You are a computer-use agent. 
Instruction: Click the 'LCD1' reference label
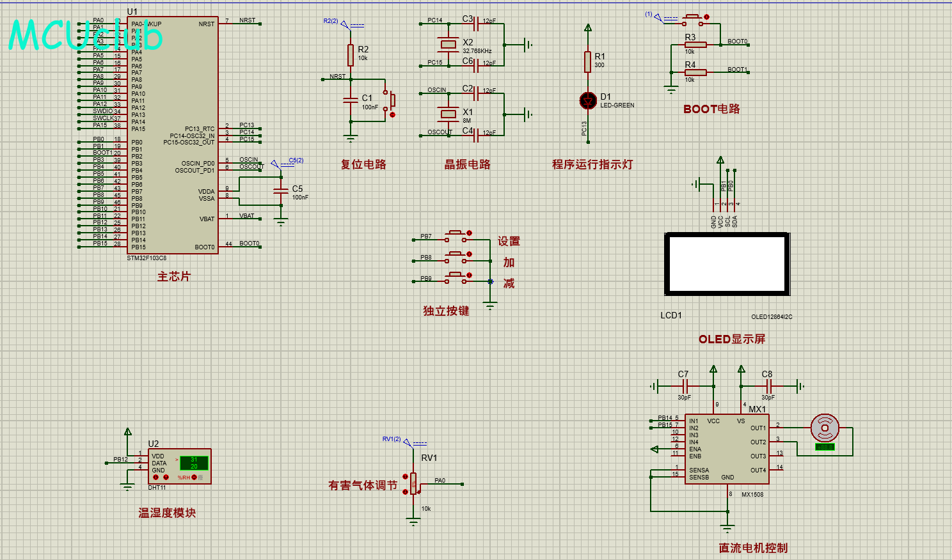(x=671, y=315)
